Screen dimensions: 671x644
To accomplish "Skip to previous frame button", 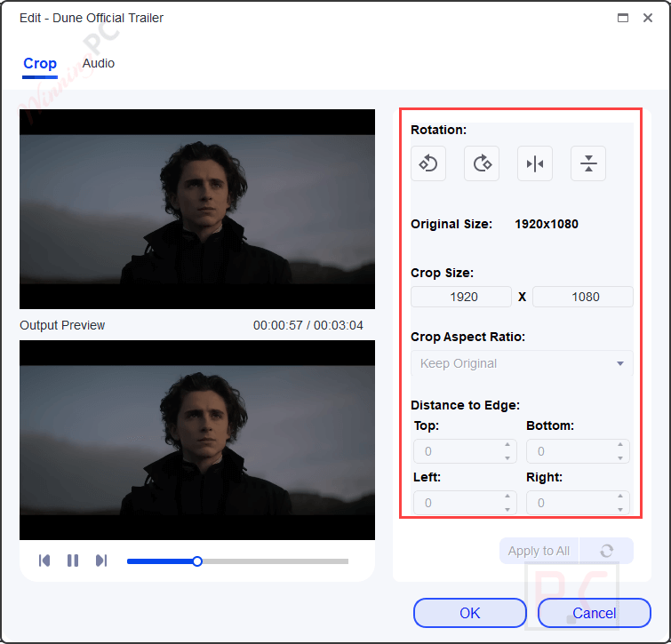I will coord(44,561).
